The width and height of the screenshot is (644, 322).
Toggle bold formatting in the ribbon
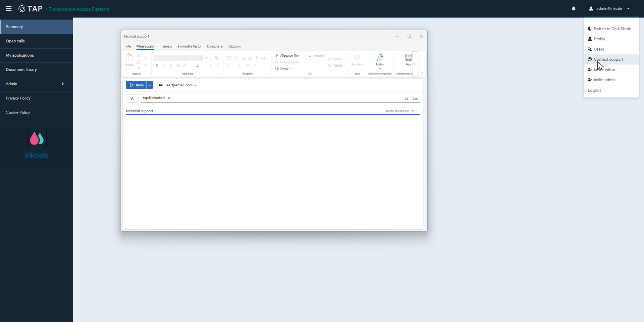pyautogui.click(x=157, y=65)
